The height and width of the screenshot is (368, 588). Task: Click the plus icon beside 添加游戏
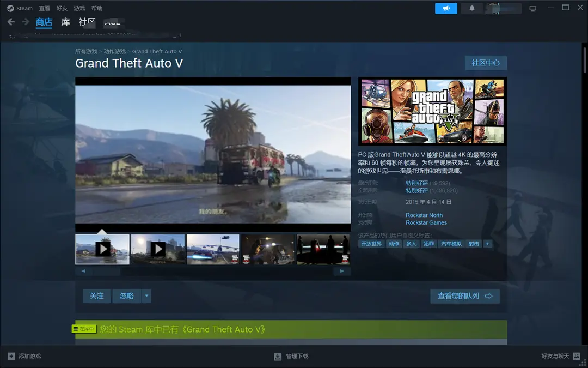tap(11, 356)
